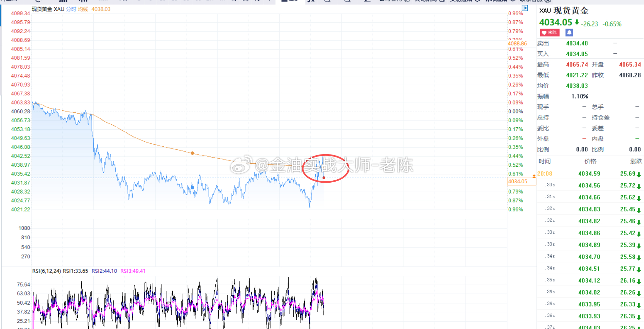The height and width of the screenshot is (329, 644).
Task: Select tick price 4034.12 row
Action: coord(590,280)
